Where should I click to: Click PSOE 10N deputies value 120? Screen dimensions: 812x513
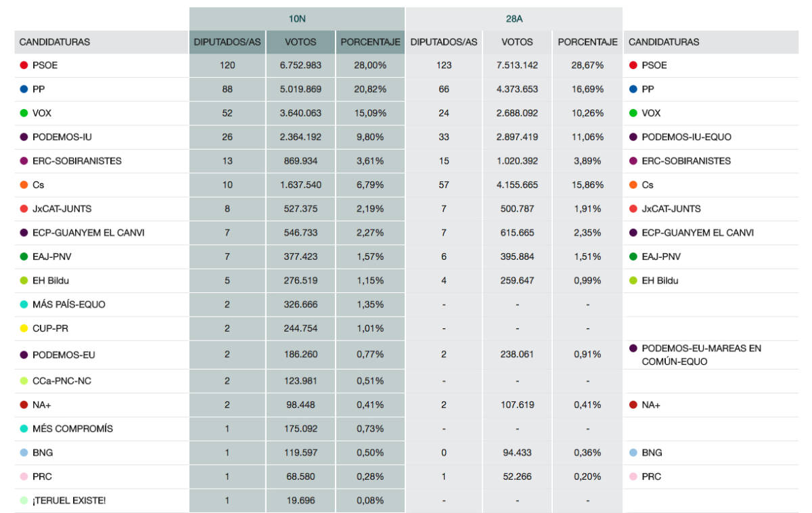pyautogui.click(x=227, y=65)
